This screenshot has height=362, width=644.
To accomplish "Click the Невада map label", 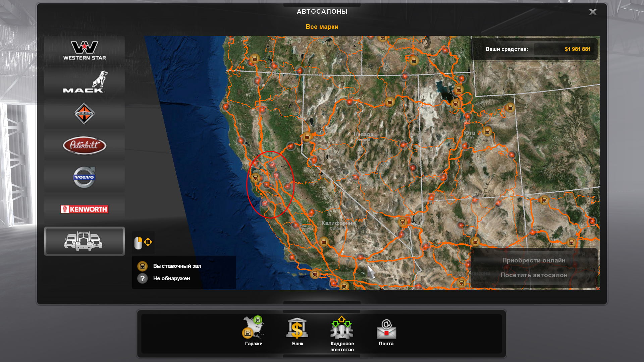I will (x=364, y=134).
